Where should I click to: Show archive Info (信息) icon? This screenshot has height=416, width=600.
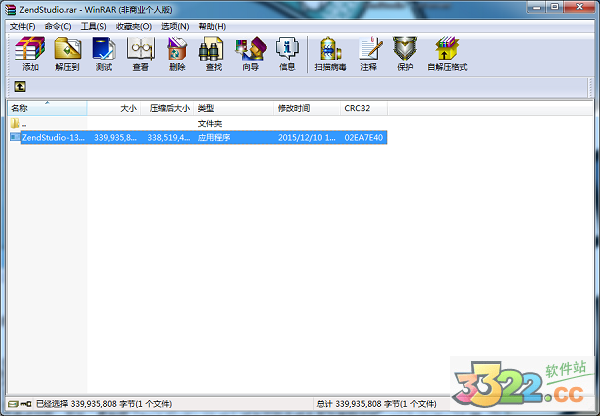coord(287,54)
